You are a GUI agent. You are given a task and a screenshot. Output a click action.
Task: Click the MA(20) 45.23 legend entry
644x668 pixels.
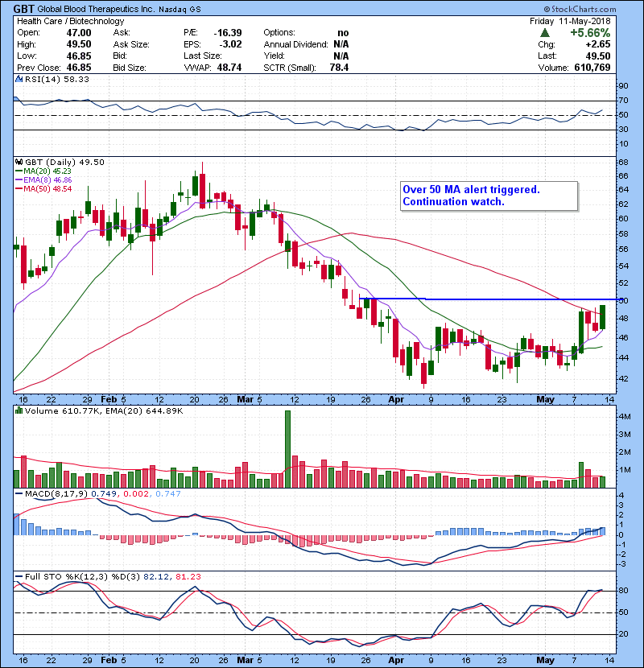click(43, 171)
